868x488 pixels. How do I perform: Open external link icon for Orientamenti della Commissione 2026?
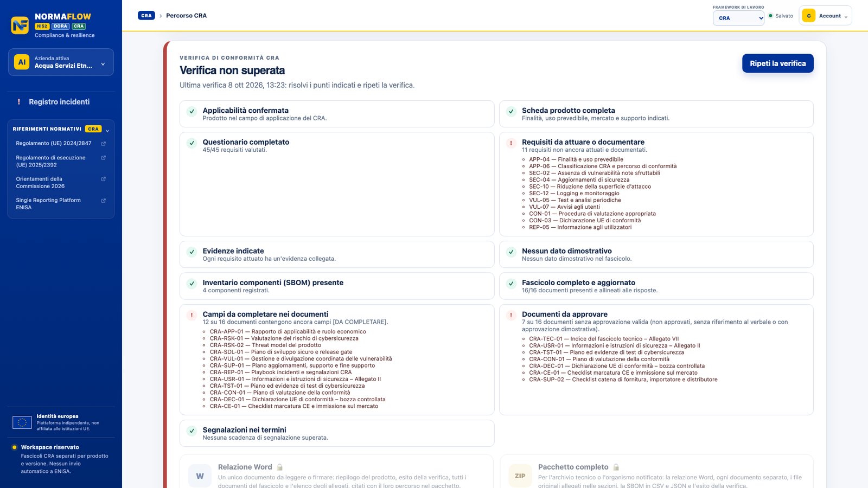[x=104, y=179]
